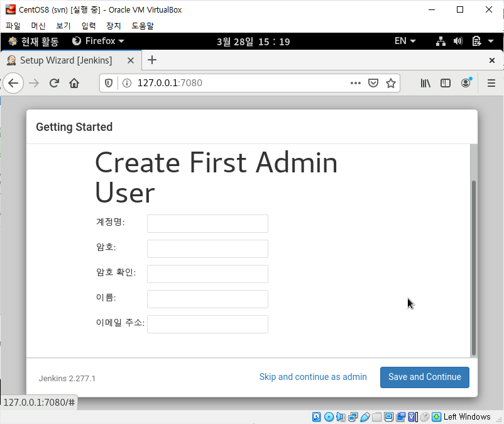Screen dimensions: 504x424
Task: Bookmark this page with the star
Action: [391, 83]
